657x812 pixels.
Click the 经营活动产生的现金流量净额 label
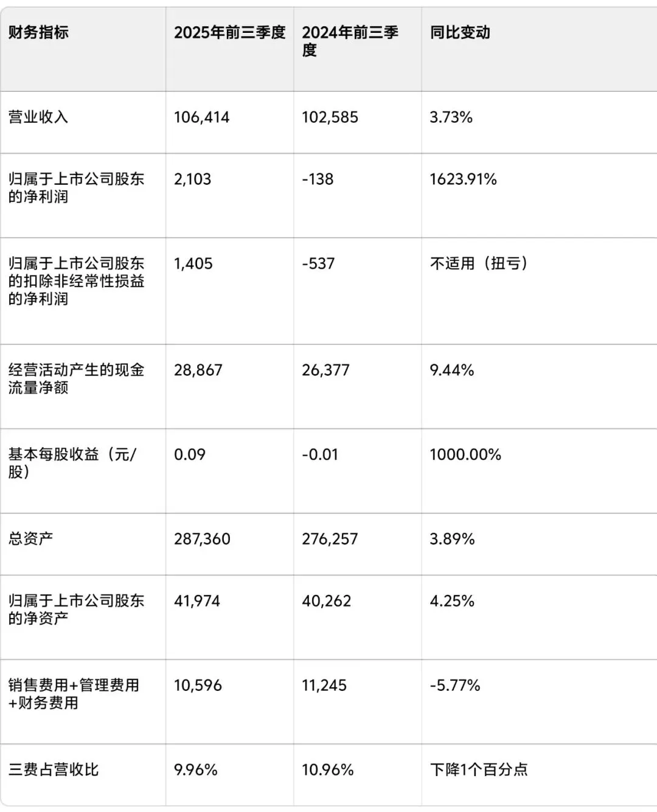(76, 378)
